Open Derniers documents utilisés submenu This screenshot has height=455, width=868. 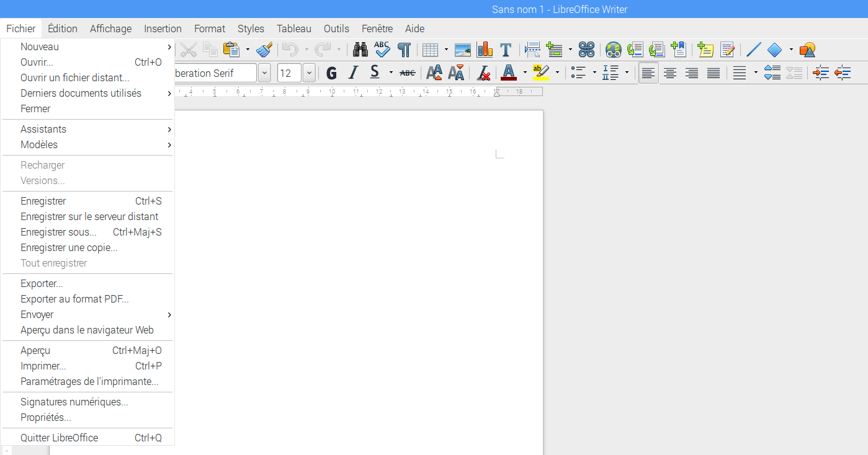pos(87,93)
